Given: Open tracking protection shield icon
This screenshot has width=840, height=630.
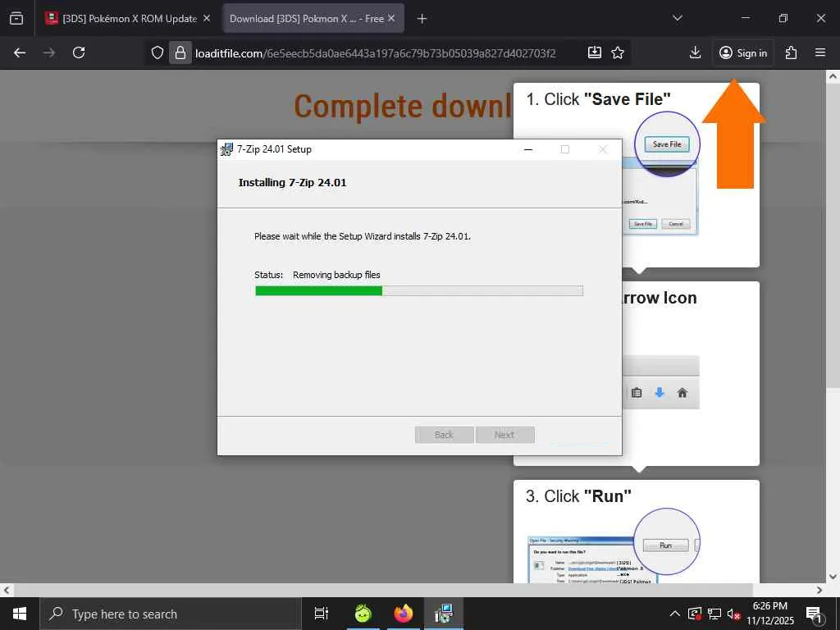Looking at the screenshot, I should click(x=157, y=52).
